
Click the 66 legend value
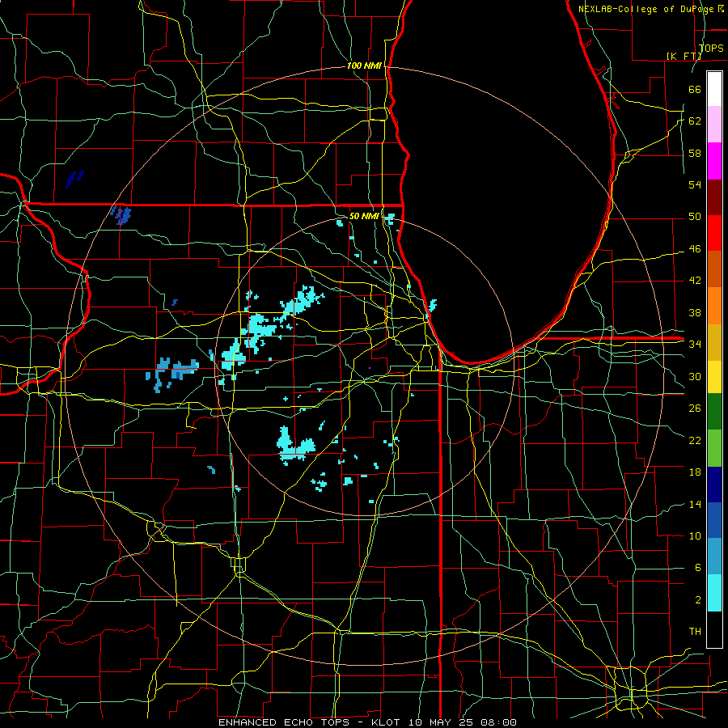click(x=695, y=89)
